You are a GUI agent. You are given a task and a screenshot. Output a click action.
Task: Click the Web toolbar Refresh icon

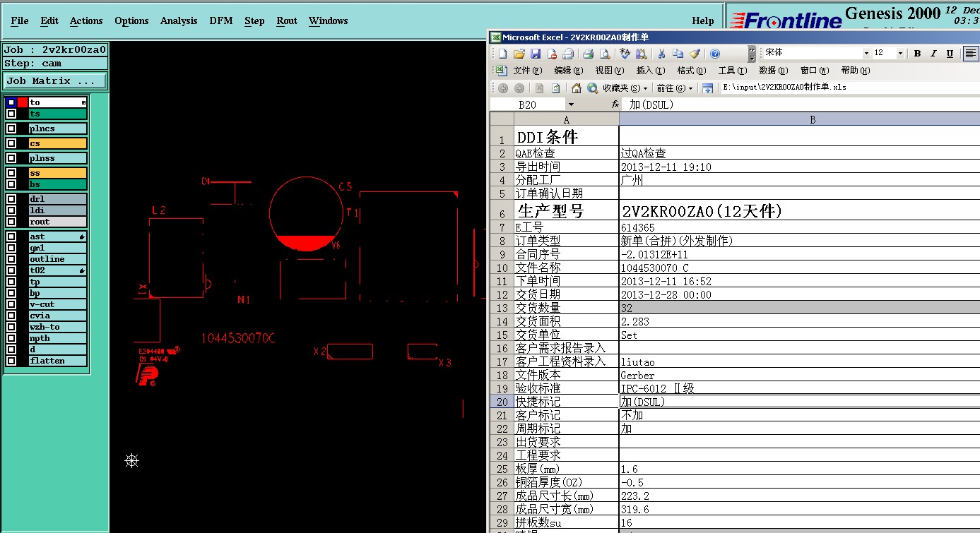tap(555, 88)
